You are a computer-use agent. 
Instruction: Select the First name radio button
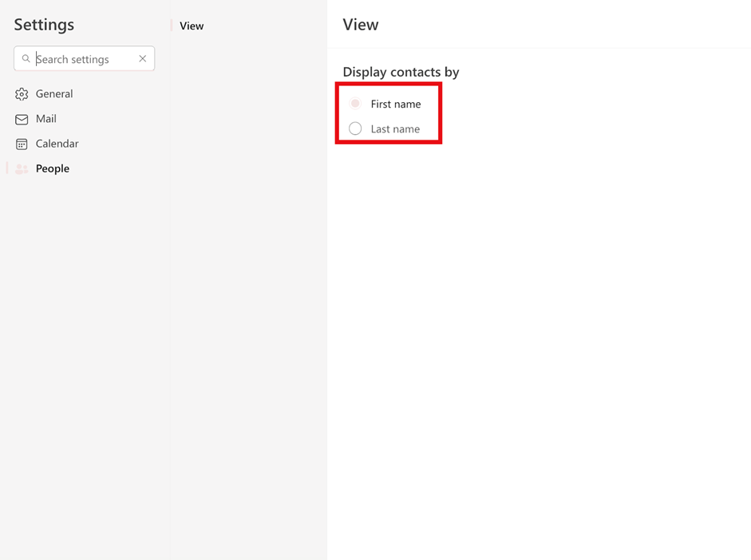pos(355,104)
